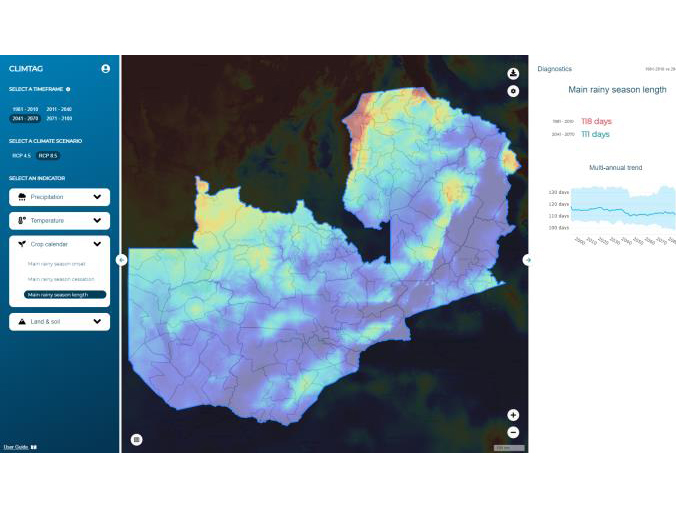Click the Precipitation cloud icon
676x509 pixels.
[22, 197]
